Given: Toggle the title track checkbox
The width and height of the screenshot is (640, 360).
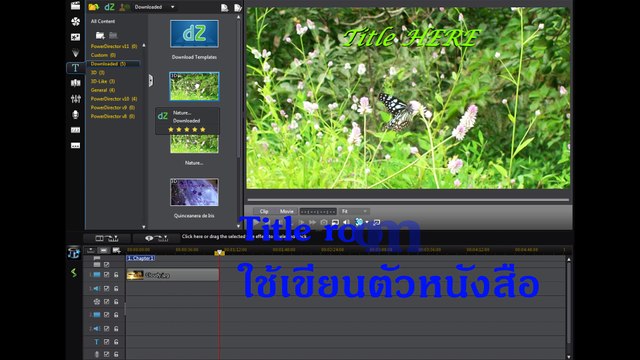Looking at the screenshot, I should pyautogui.click(x=107, y=342).
